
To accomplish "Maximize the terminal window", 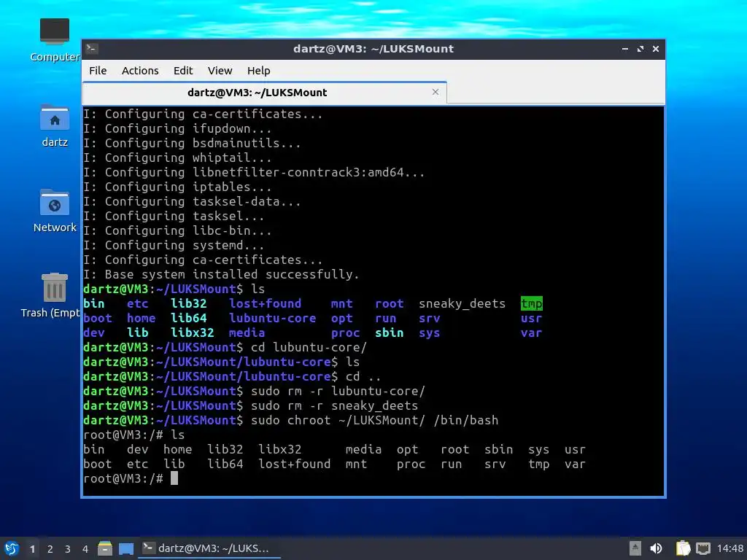I will pos(640,49).
